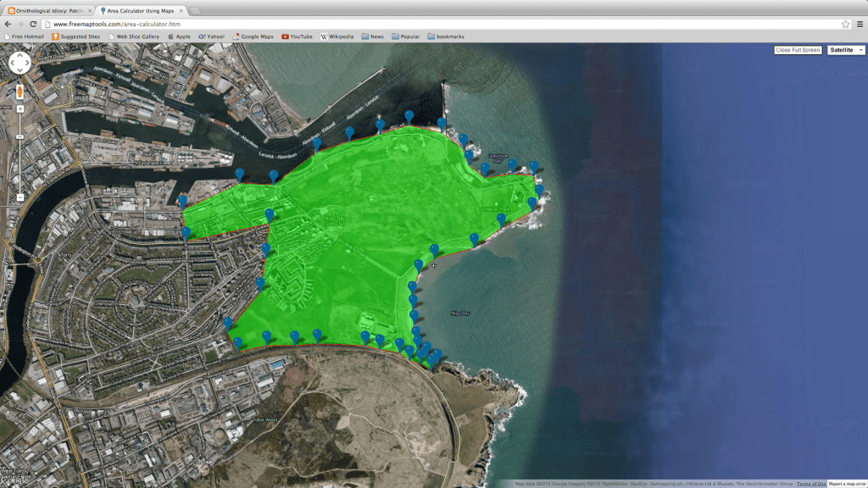Click the zoom out minus button

pyautogui.click(x=19, y=197)
